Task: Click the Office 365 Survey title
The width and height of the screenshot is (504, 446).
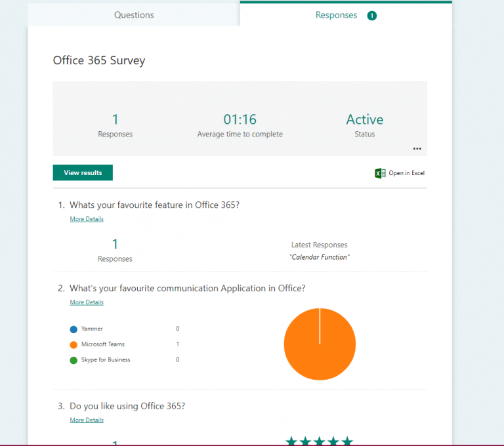Action: (99, 61)
